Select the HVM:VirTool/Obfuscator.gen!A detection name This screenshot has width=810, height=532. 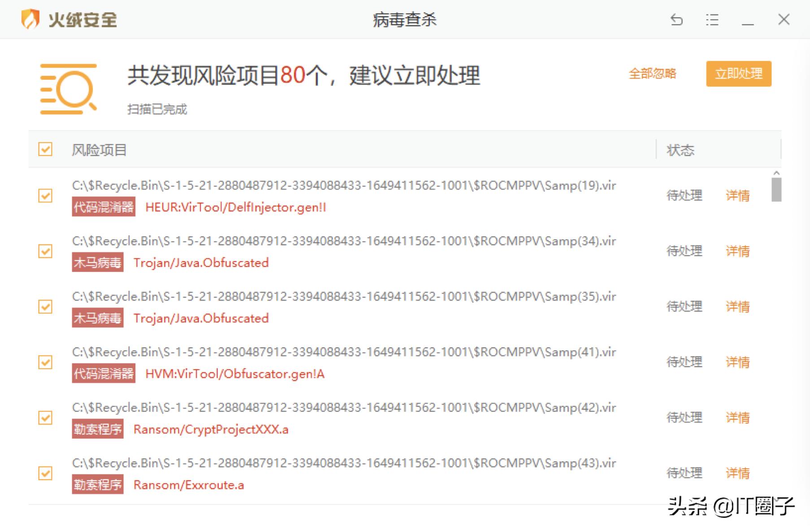(x=235, y=374)
